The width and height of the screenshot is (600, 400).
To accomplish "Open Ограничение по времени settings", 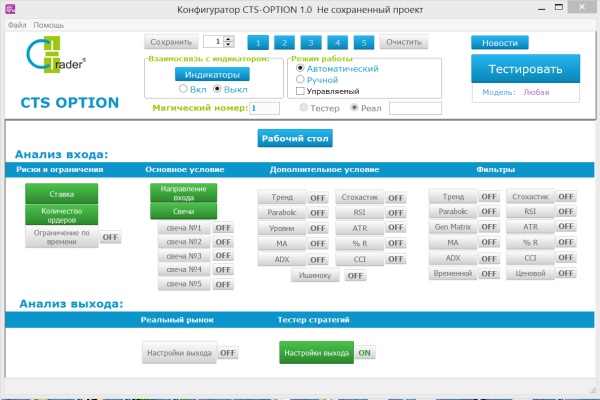I will coord(62,237).
